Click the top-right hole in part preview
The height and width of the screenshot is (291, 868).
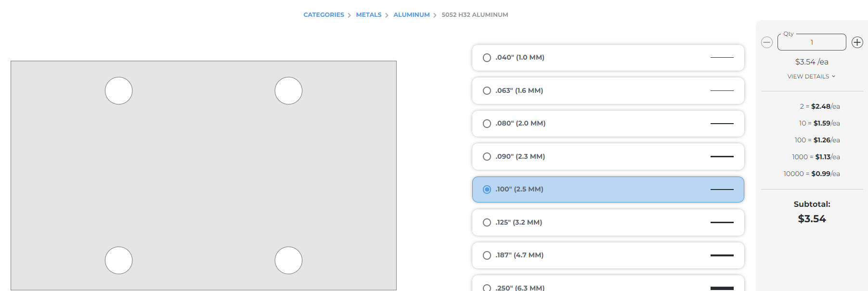pos(288,91)
